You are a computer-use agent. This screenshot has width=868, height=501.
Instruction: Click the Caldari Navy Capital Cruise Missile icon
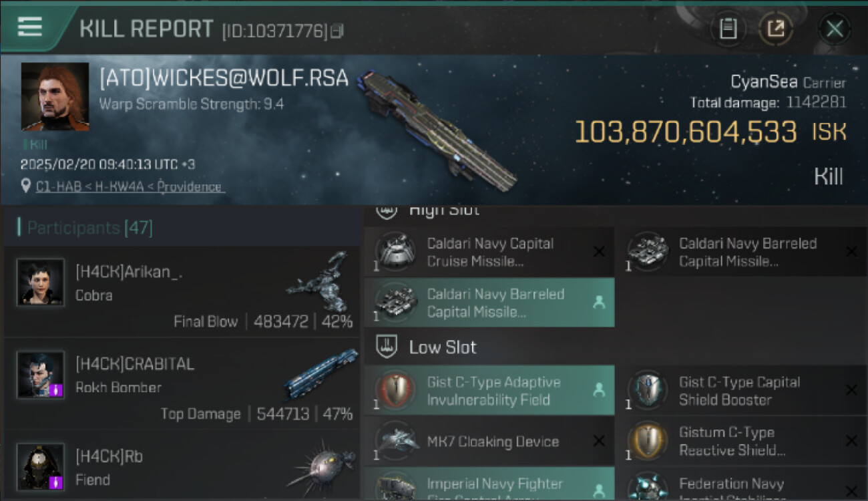pyautogui.click(x=395, y=252)
